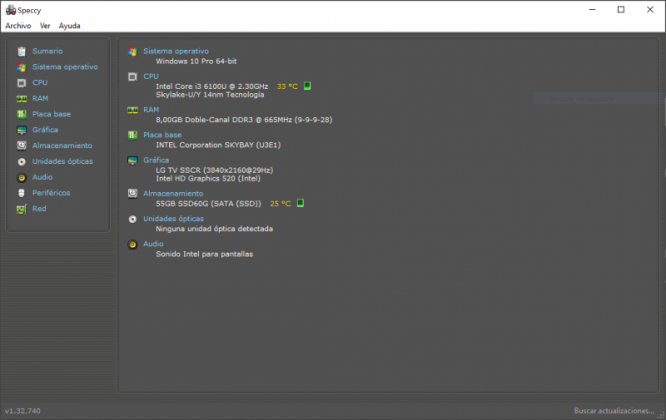Screen dimensions: 666x420
Task: Click CPU heading link in summary
Action: (x=151, y=76)
